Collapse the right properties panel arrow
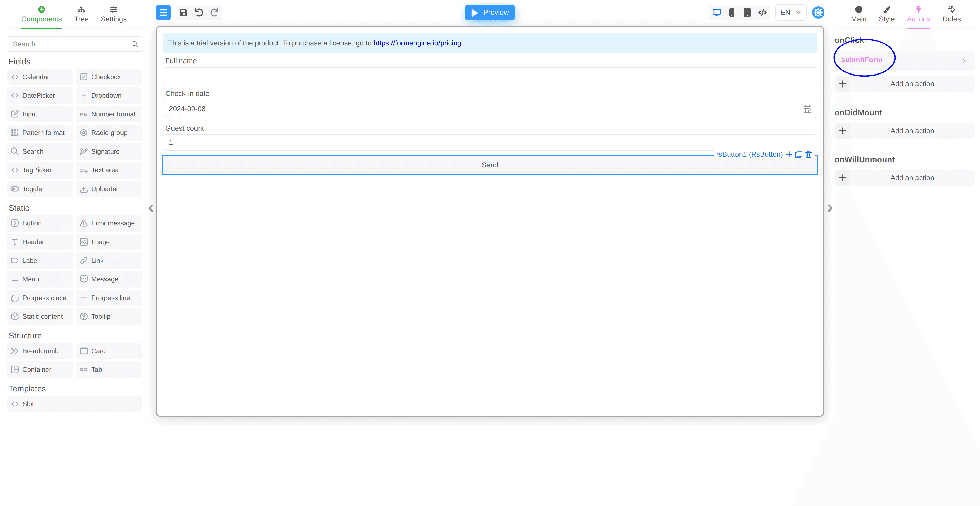 830,208
